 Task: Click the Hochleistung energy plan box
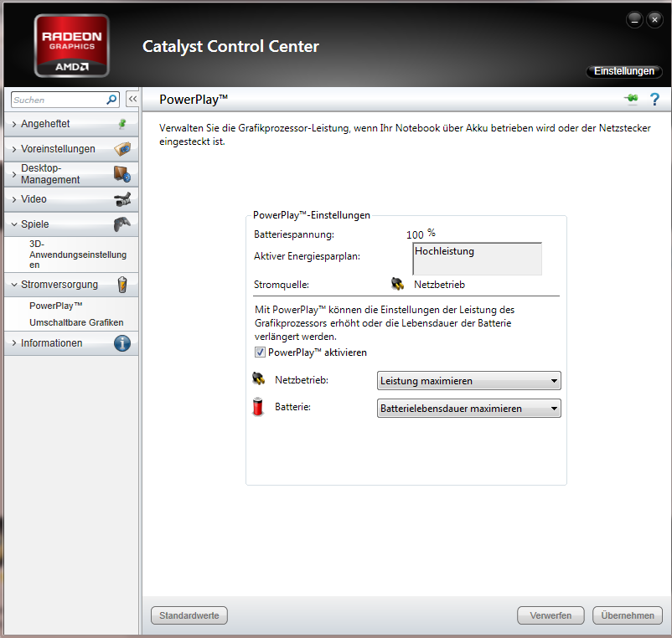pos(477,259)
